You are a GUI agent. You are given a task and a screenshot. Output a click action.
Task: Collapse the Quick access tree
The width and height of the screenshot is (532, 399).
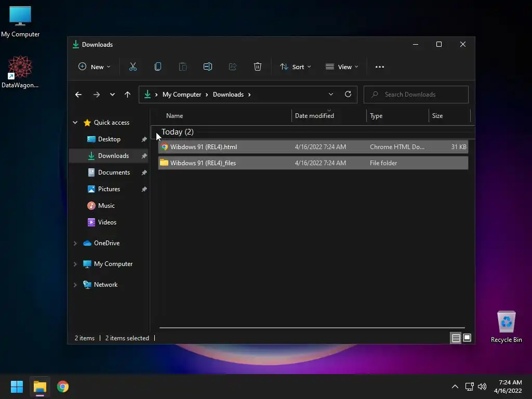pyautogui.click(x=75, y=123)
